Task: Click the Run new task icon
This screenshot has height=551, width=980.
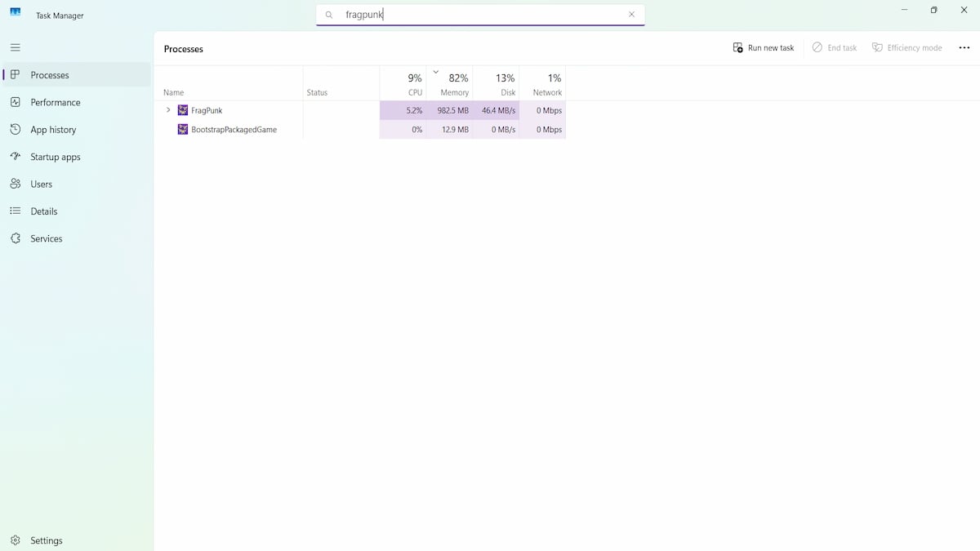Action: click(x=737, y=47)
